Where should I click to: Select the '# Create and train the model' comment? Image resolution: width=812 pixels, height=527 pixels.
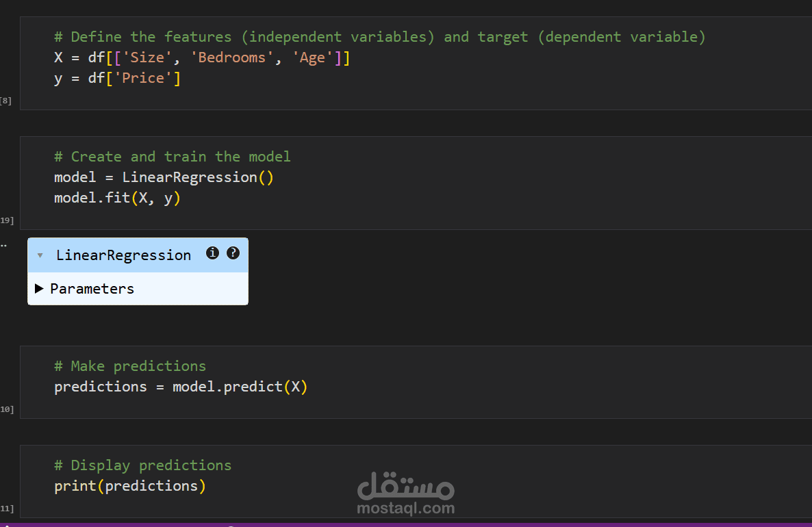(172, 156)
